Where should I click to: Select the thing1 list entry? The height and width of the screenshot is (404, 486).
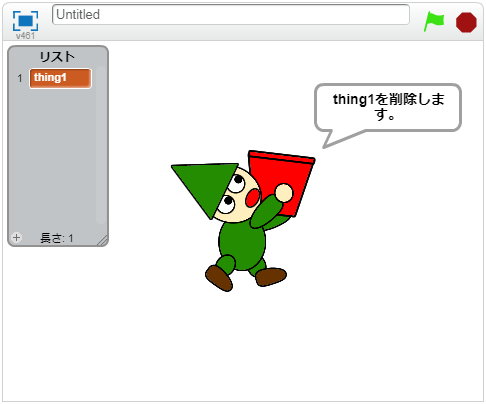point(60,78)
